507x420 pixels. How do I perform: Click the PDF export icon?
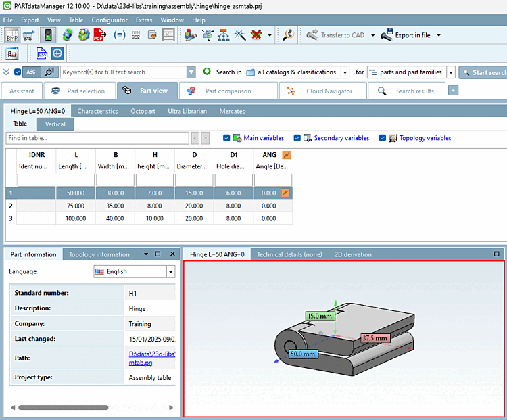(99, 35)
